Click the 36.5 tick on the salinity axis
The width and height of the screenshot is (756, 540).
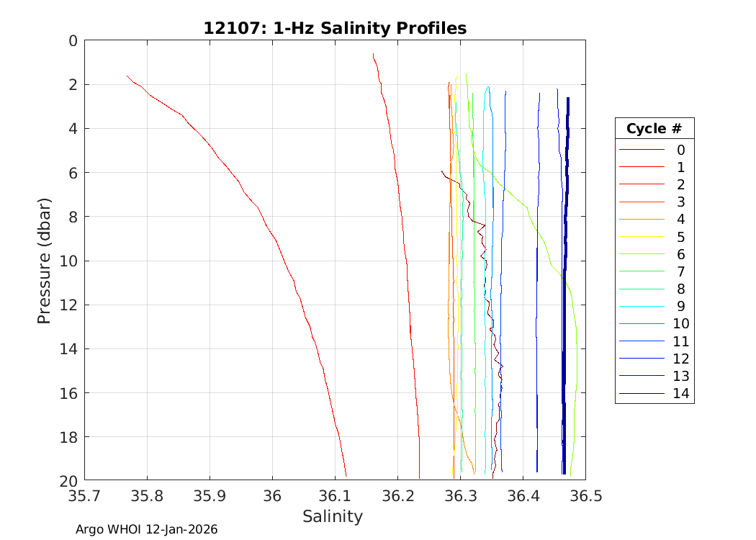585,496
